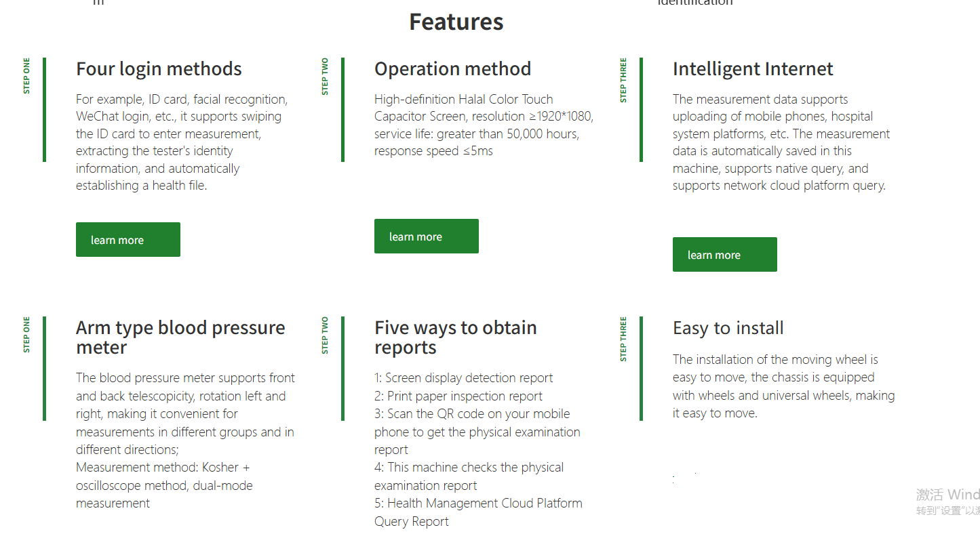Viewport: 980px width, 536px height.
Task: Click STEP THREE label beside Easy to install
Action: click(x=623, y=339)
